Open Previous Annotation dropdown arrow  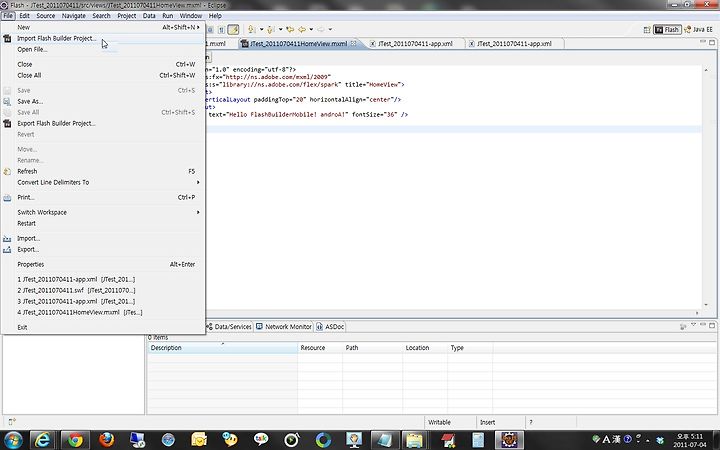280,29
